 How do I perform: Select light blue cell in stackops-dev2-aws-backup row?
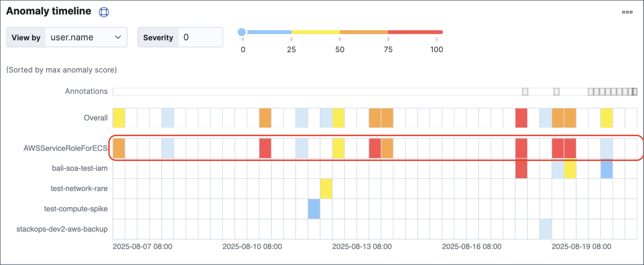(546, 229)
